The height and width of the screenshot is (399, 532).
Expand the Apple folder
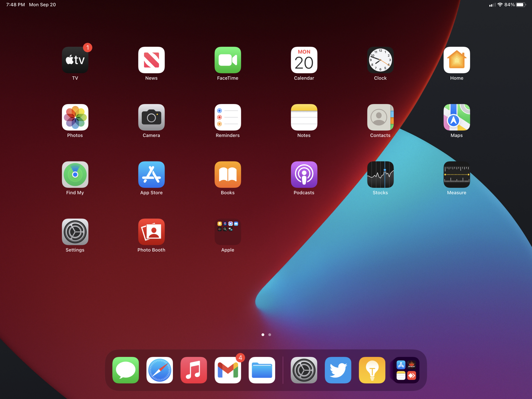228,232
